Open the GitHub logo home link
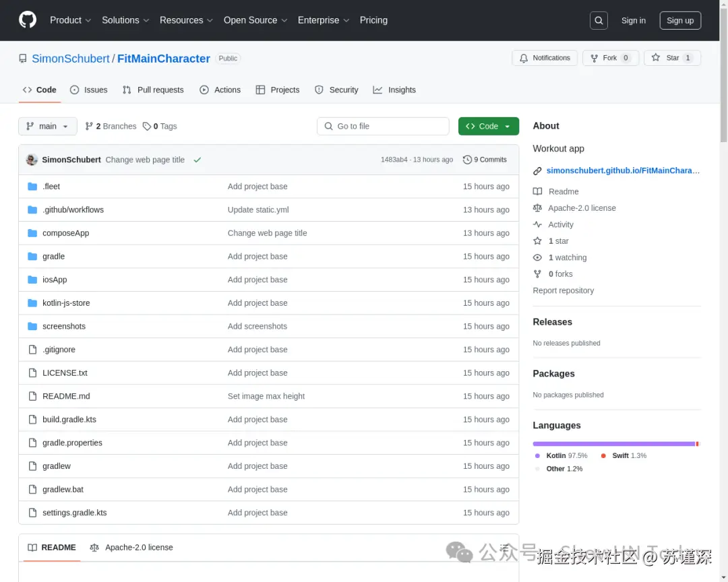Screen dimensions: 728x582 tap(28, 20)
